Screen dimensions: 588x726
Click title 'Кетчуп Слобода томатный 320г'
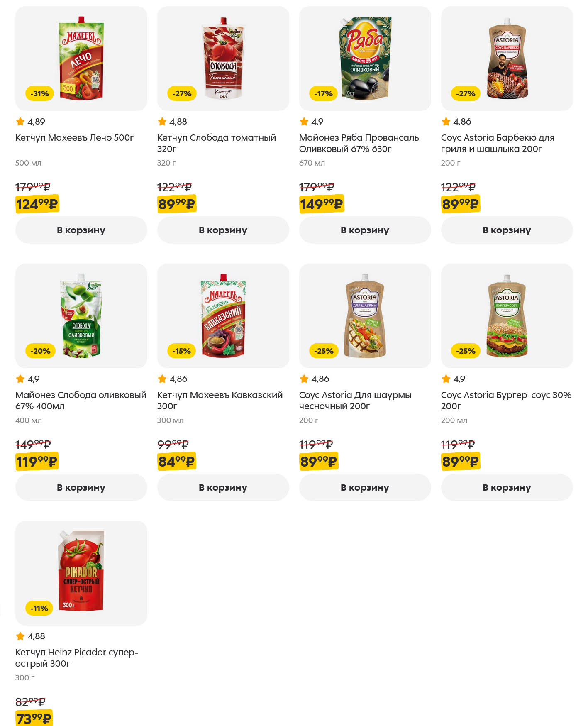[216, 143]
